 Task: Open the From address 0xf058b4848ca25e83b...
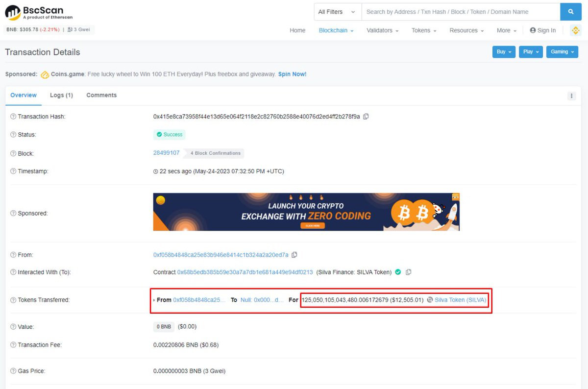tap(220, 255)
